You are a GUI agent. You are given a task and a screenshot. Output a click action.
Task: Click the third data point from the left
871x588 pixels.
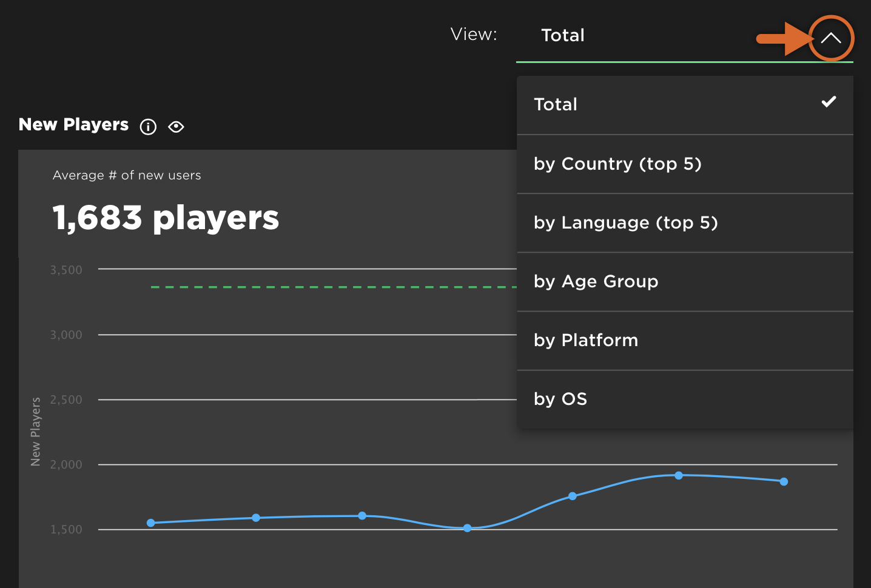[x=362, y=516]
